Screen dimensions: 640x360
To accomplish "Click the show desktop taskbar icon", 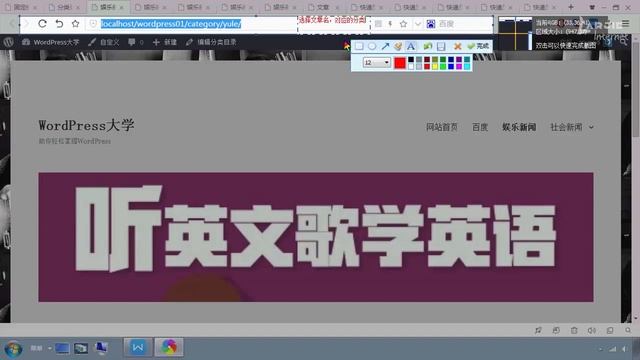I will 62,348.
